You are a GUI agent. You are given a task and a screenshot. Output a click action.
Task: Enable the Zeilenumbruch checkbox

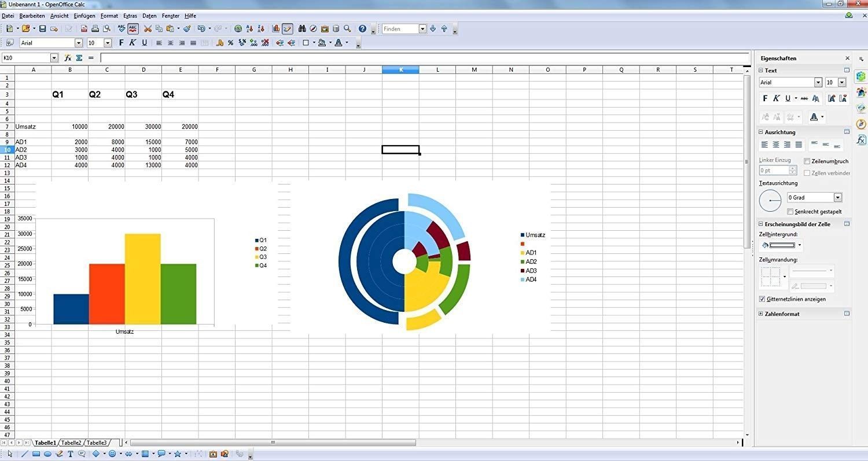[807, 161]
